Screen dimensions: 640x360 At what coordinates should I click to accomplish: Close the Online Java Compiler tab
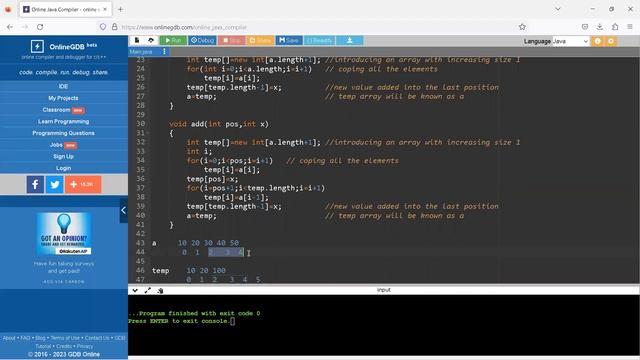click(x=105, y=9)
